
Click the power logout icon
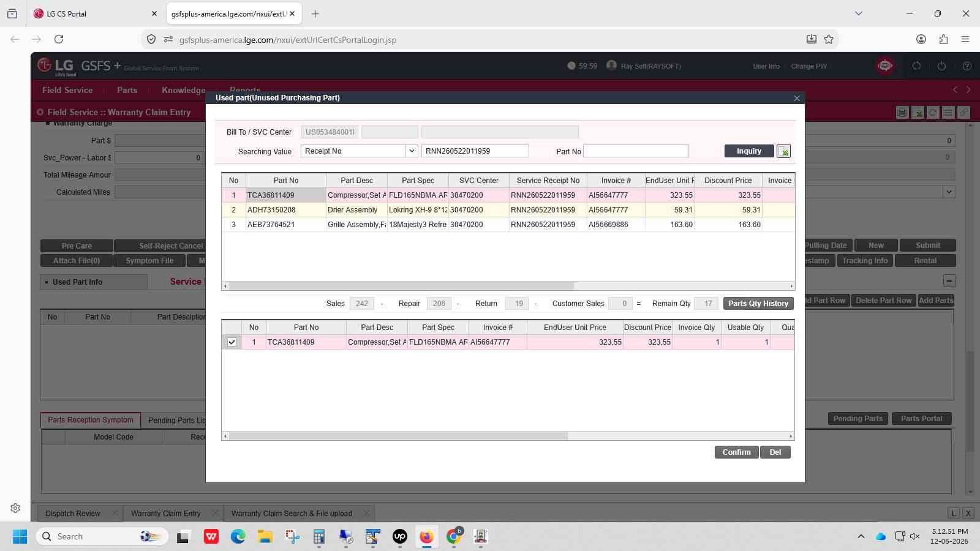941,66
